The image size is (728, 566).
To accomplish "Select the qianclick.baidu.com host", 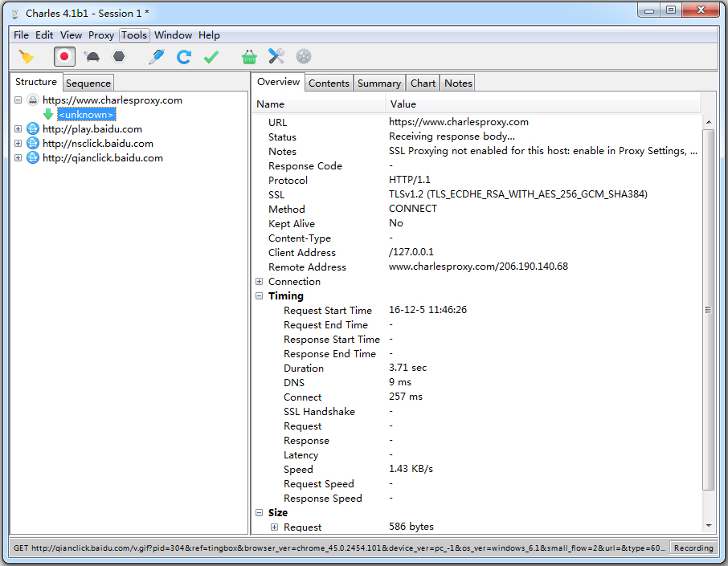I will pyautogui.click(x=102, y=158).
